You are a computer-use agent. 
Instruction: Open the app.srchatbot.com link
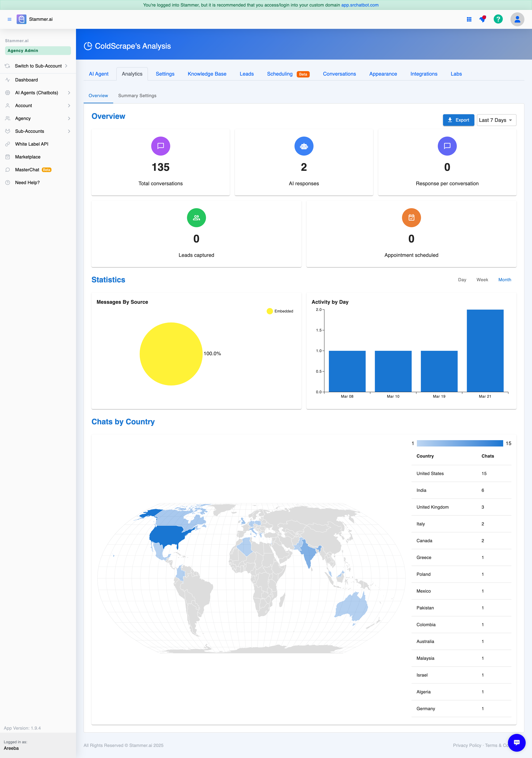pyautogui.click(x=360, y=5)
